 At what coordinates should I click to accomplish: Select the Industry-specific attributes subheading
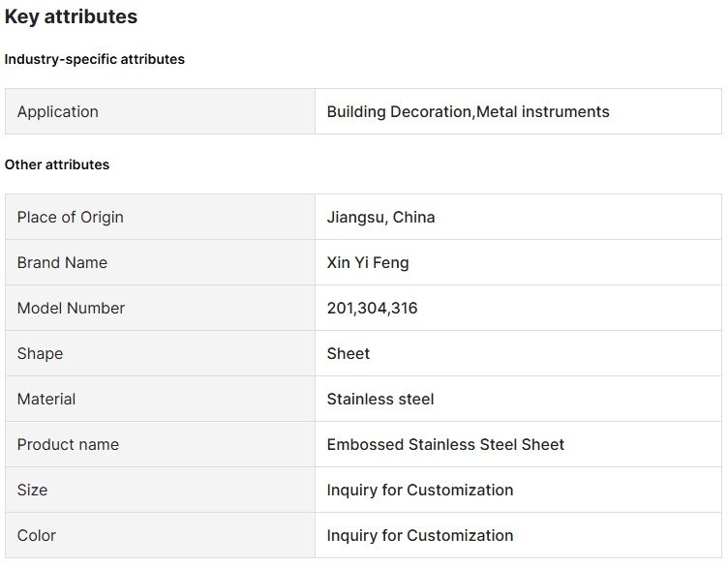(x=94, y=59)
